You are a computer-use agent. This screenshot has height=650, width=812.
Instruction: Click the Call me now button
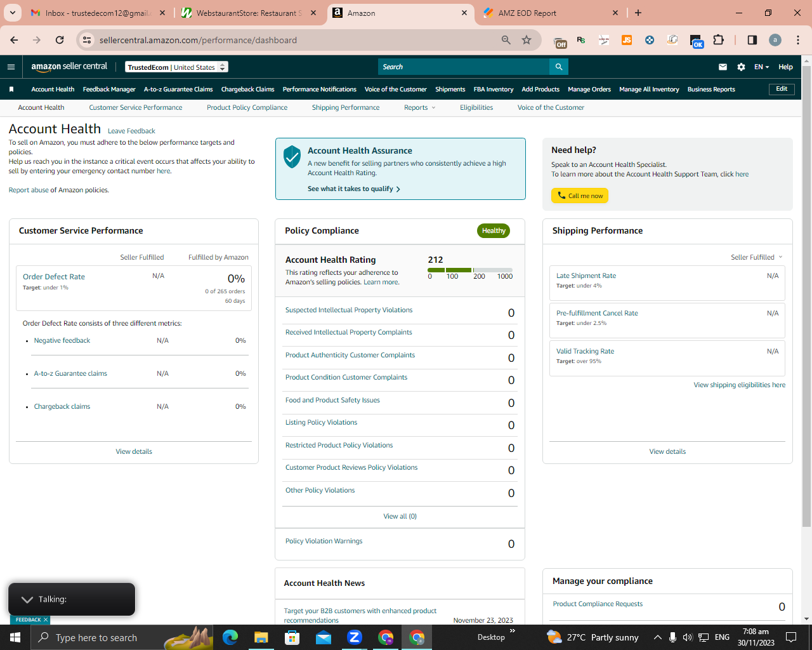580,196
